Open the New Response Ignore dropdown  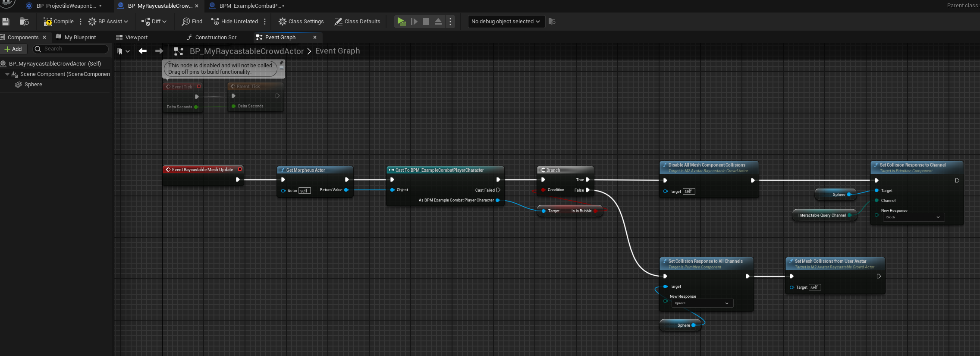702,303
